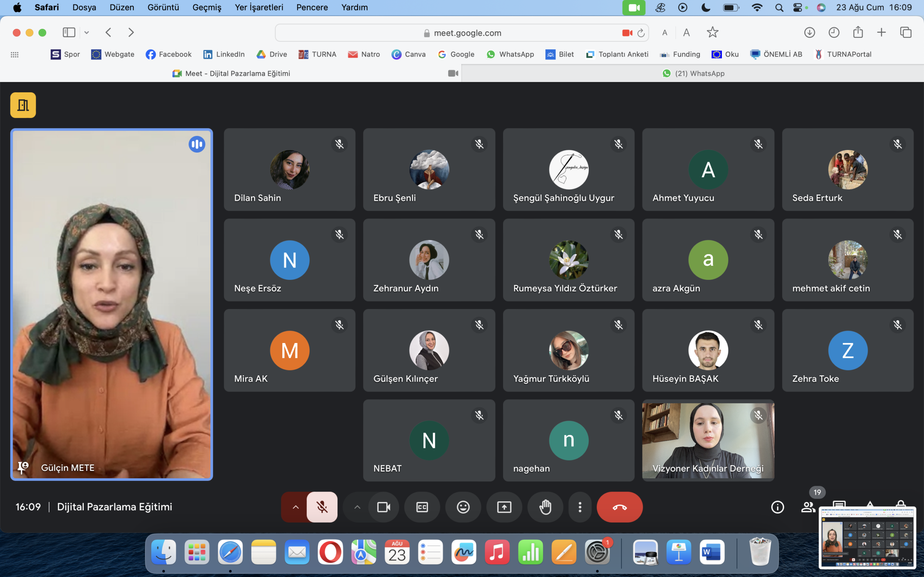Unmute the microphone button
The width and height of the screenshot is (924, 577).
click(322, 507)
